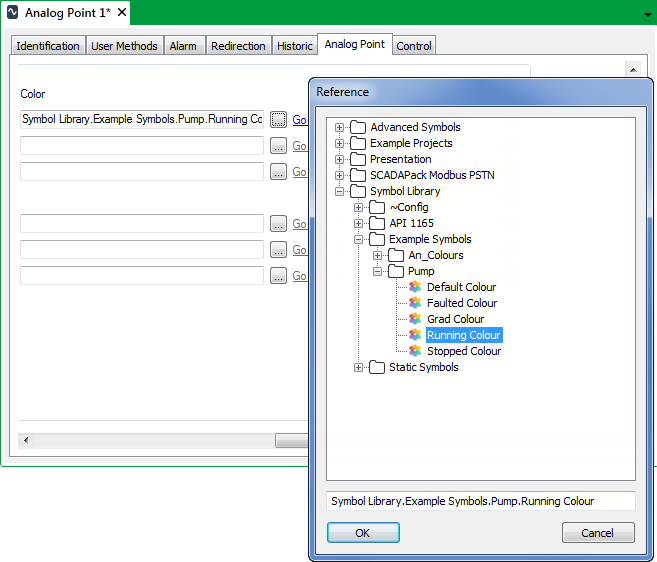
Task: Click the Static Symbols folder icon
Action: click(x=377, y=367)
